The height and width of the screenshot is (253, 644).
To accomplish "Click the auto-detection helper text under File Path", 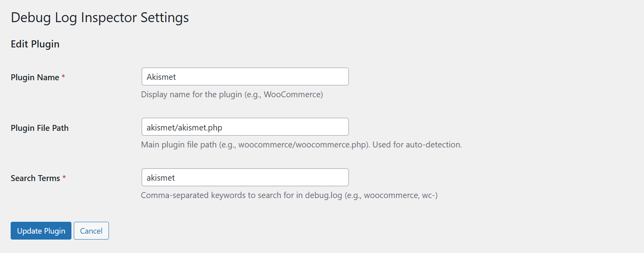I will coord(301,144).
